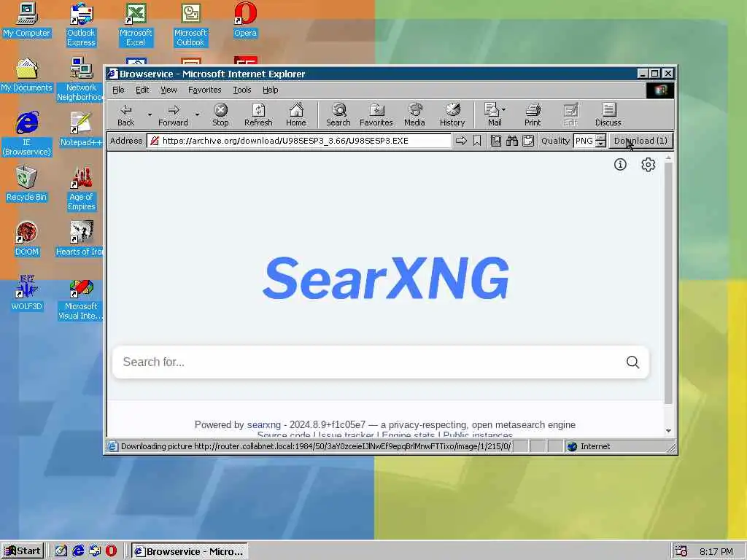Image resolution: width=747 pixels, height=560 pixels.
Task: Click the Back toolbar button
Action: [x=125, y=114]
